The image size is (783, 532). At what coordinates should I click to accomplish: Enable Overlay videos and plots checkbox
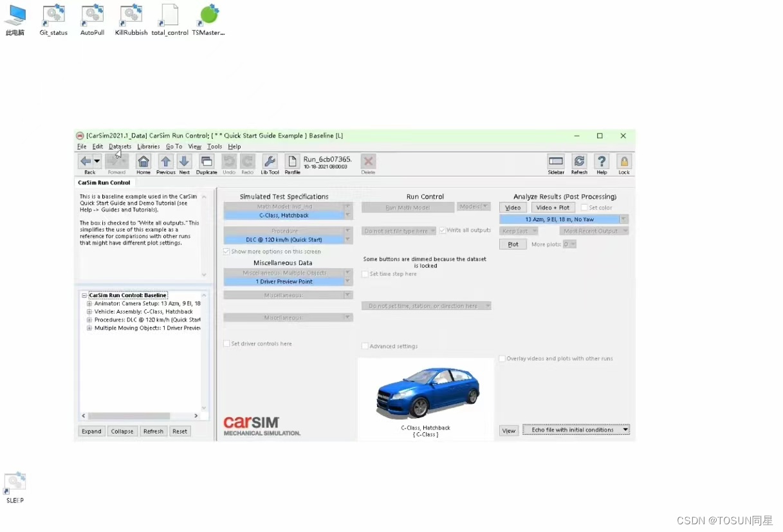click(x=502, y=359)
